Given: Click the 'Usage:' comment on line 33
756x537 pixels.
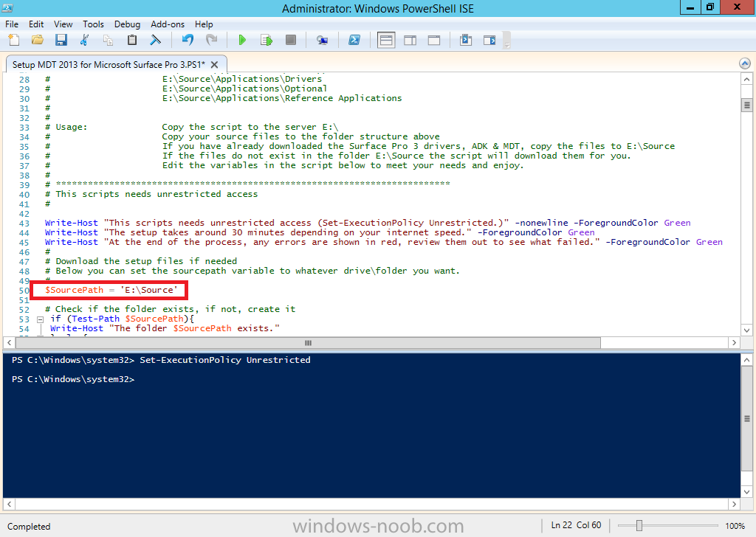Looking at the screenshot, I should click(x=72, y=127).
